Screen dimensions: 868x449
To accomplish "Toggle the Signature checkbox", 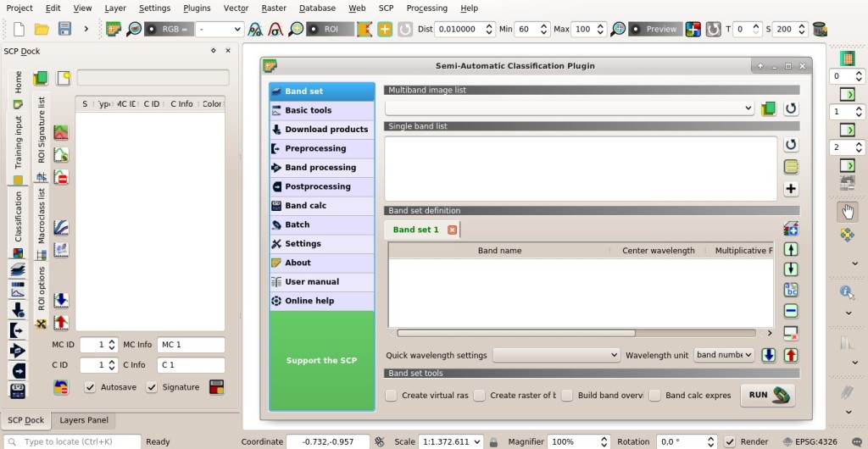I will point(152,387).
